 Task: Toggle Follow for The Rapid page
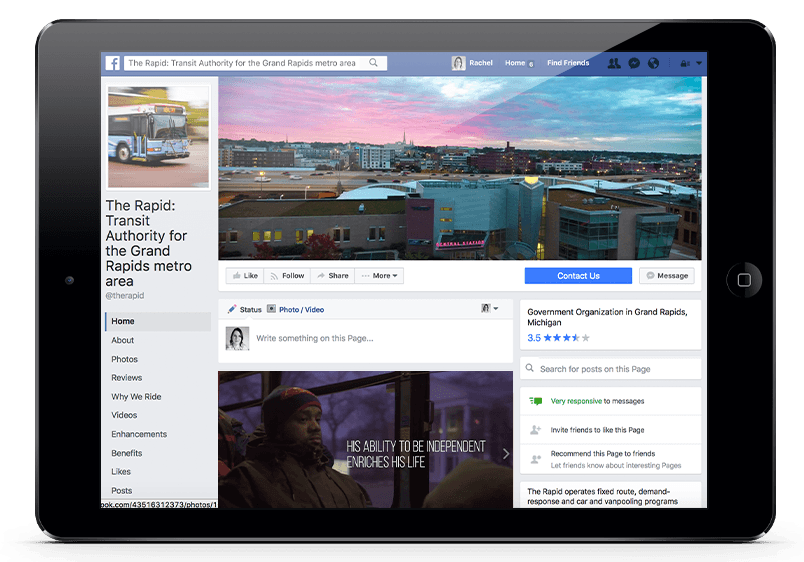pos(286,276)
